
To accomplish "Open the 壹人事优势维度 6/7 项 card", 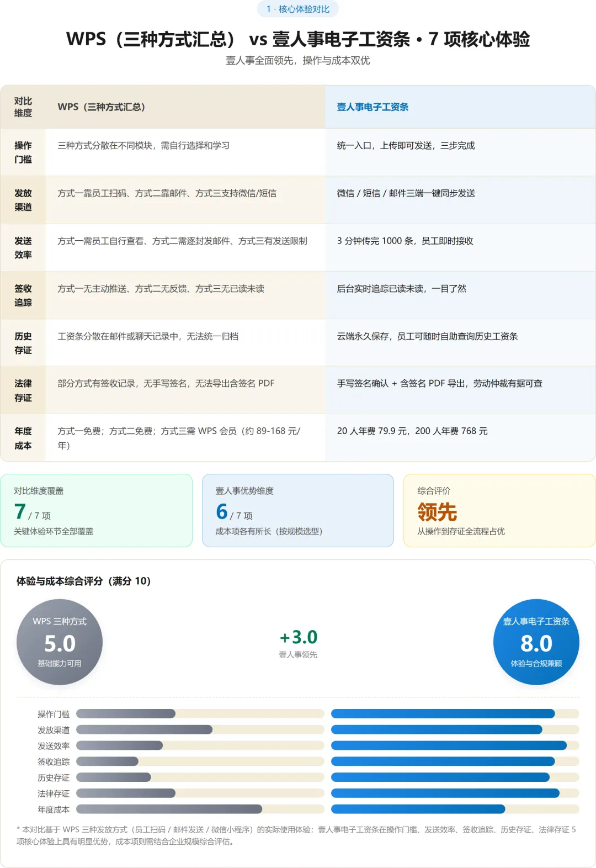I will [298, 511].
